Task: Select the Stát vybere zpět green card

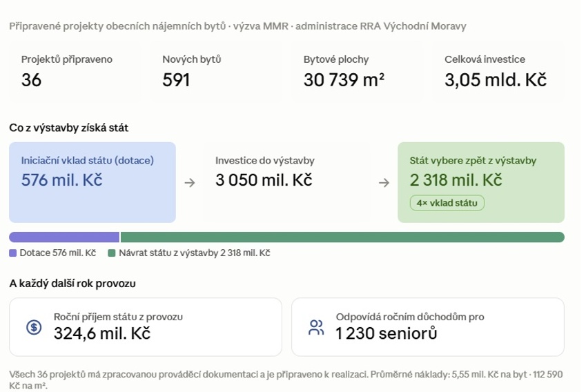Action: 481,182
